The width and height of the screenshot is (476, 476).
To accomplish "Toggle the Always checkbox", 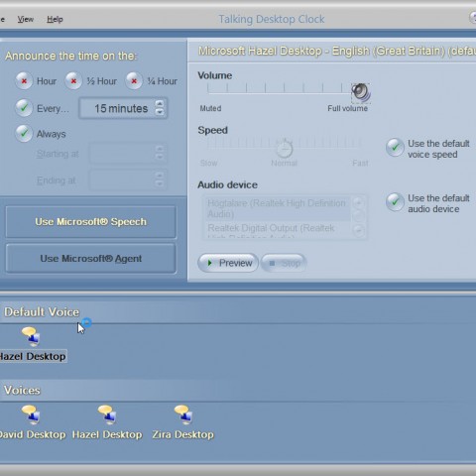I will (x=24, y=134).
